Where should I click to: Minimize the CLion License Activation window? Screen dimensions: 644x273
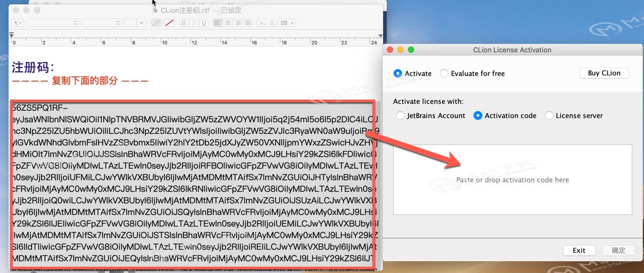tap(401, 50)
